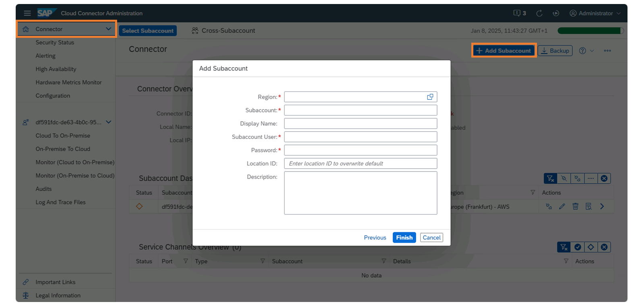
Task: Click the X circle icon in Subaccount Dashboard toolbar
Action: [x=604, y=178]
